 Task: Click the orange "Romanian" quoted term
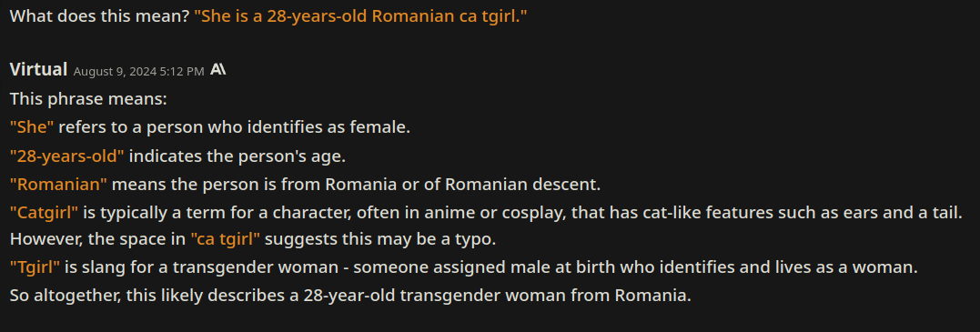coord(59,184)
